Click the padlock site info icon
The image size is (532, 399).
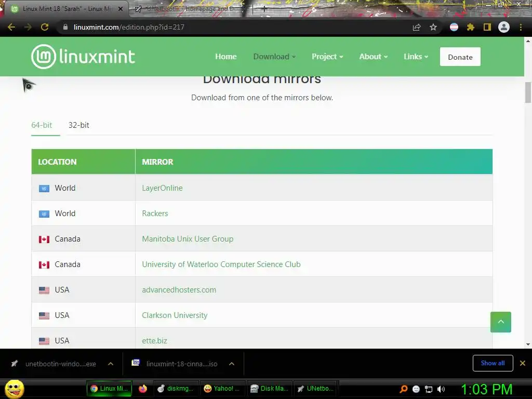65,27
